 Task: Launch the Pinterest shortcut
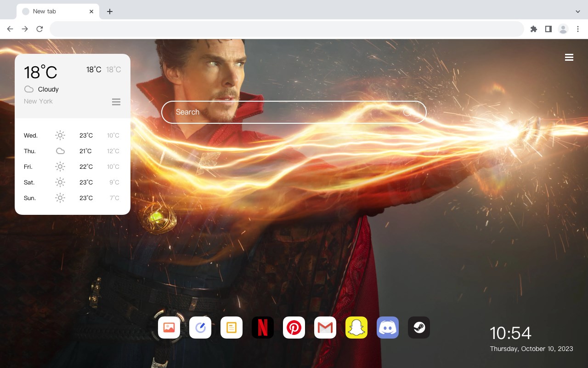(x=294, y=328)
